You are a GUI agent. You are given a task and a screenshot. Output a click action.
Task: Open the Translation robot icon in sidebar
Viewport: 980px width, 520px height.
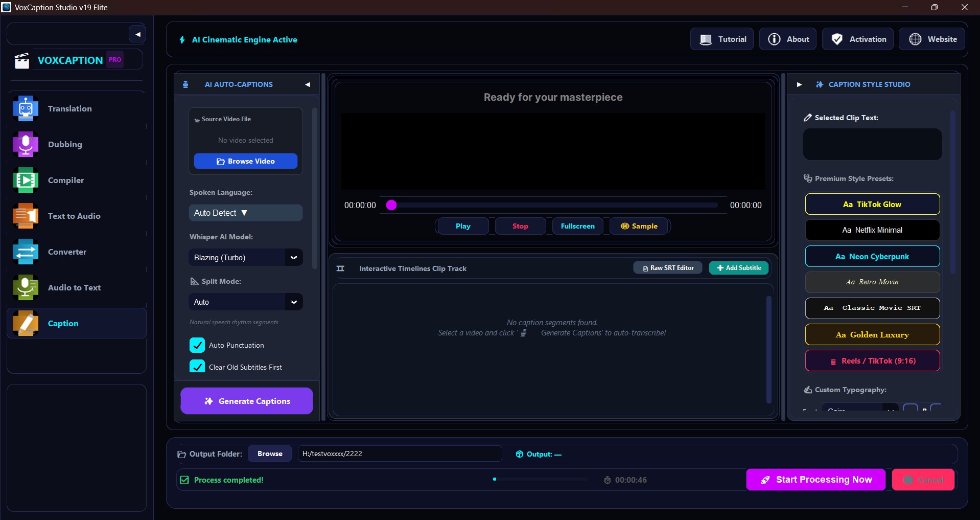(26, 108)
